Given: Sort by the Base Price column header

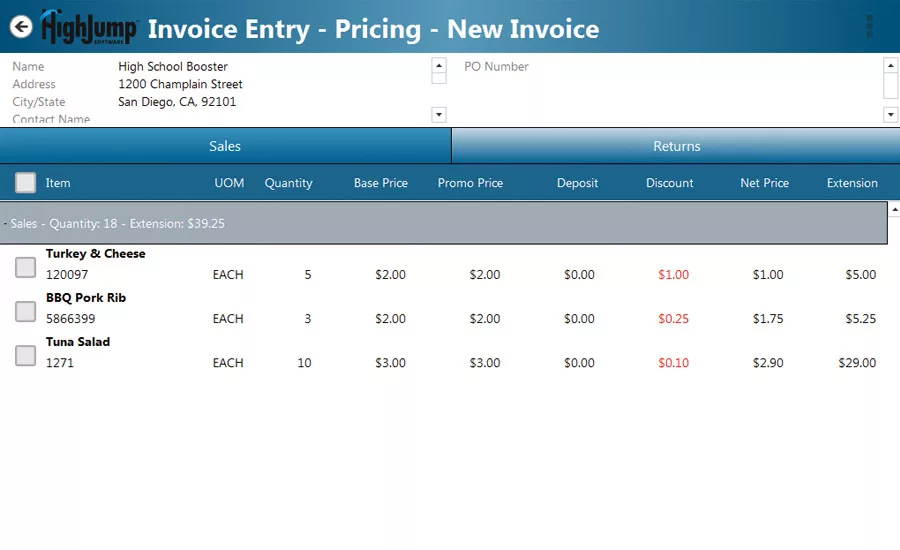Looking at the screenshot, I should pyautogui.click(x=381, y=183).
